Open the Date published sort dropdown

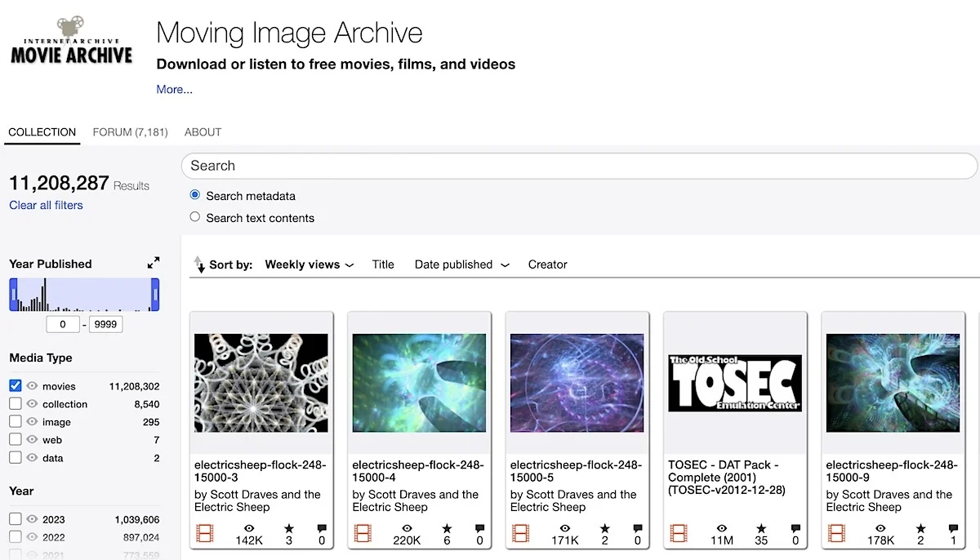[x=462, y=264]
